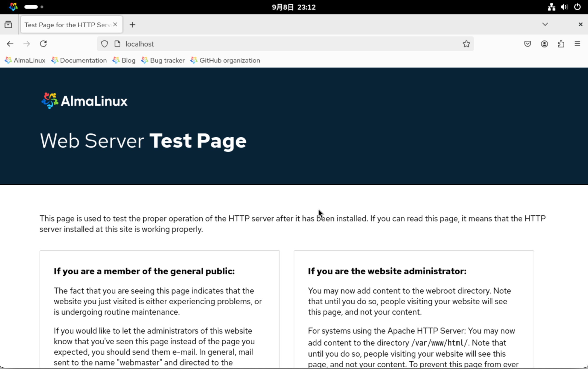The image size is (588, 369).
Task: Click heading 'If you are a member of the general public:'
Action: tap(144, 271)
